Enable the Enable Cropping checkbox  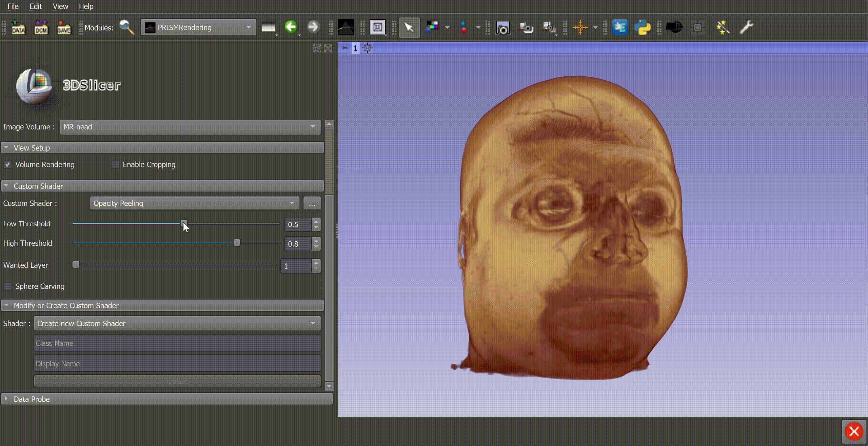tap(115, 165)
